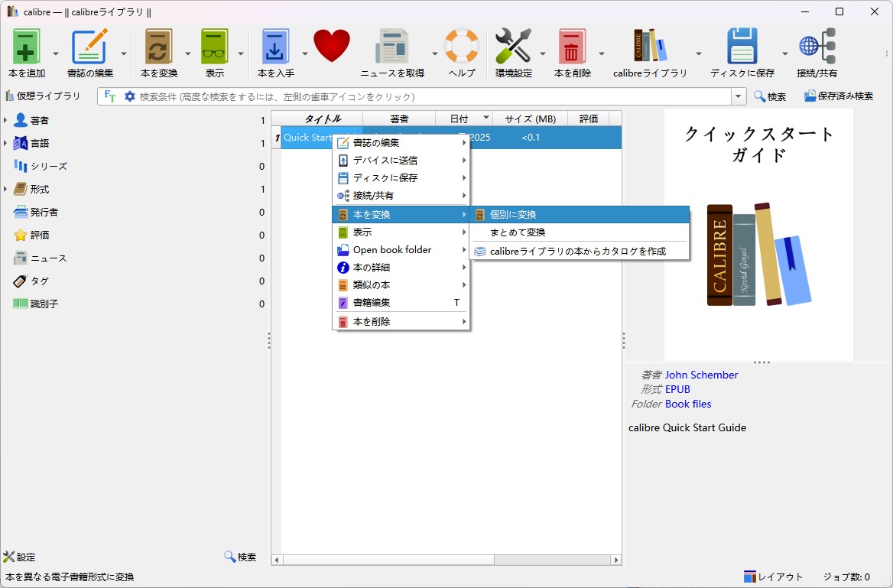Click the calibreライブラリ books icon

pos(650,46)
